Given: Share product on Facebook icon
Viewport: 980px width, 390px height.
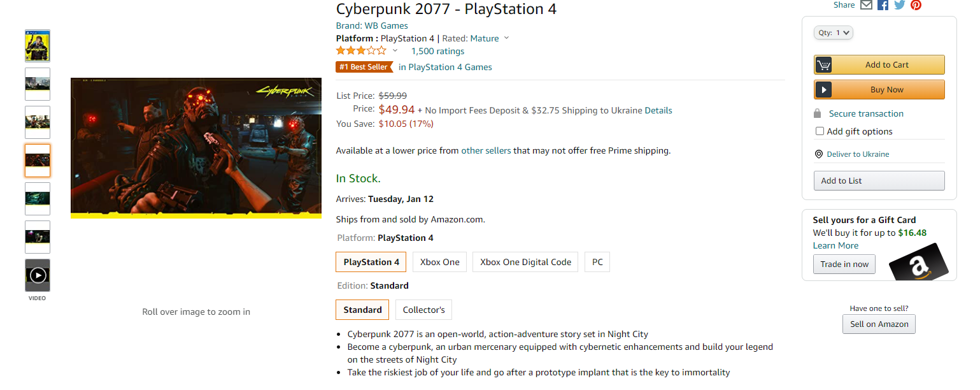Looking at the screenshot, I should tap(883, 5).
